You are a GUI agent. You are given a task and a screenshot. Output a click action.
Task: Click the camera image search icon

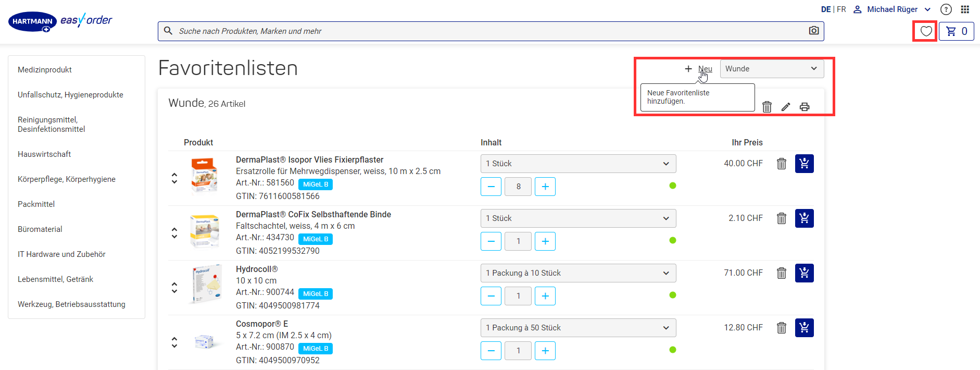pyautogui.click(x=814, y=31)
